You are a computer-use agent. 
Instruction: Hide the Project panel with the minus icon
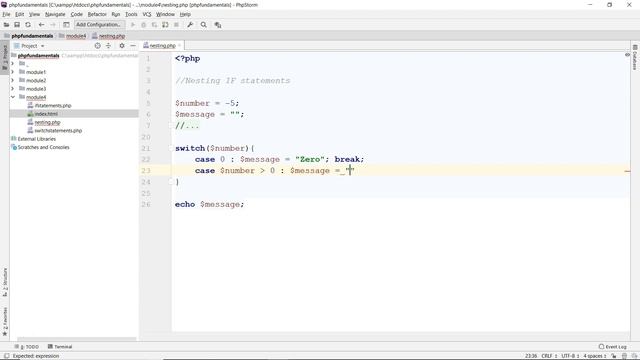(x=133, y=46)
